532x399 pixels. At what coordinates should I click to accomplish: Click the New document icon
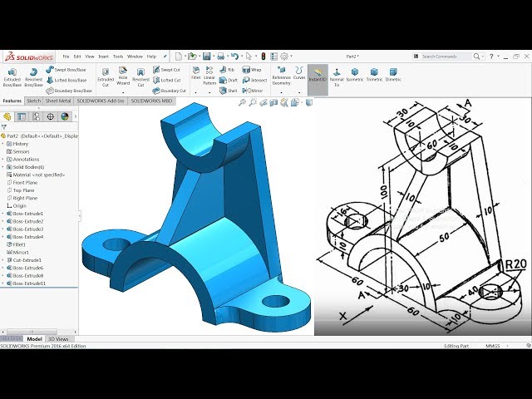tap(179, 57)
